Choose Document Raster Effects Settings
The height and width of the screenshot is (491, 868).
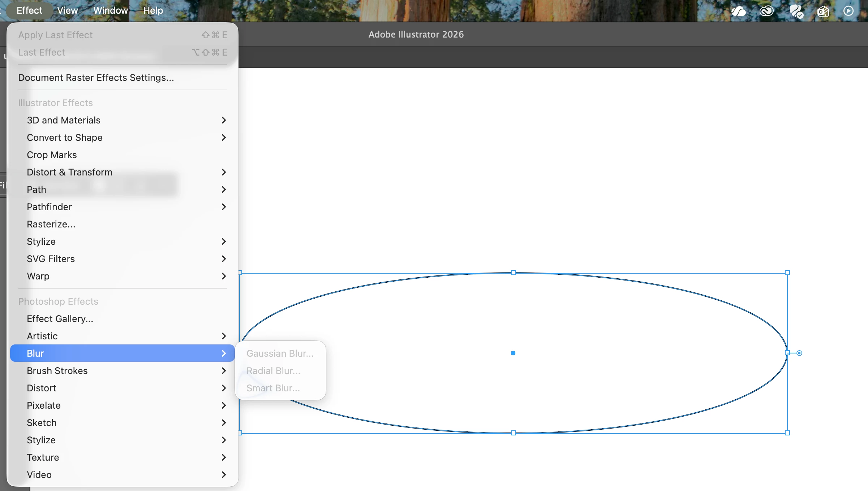coord(96,78)
